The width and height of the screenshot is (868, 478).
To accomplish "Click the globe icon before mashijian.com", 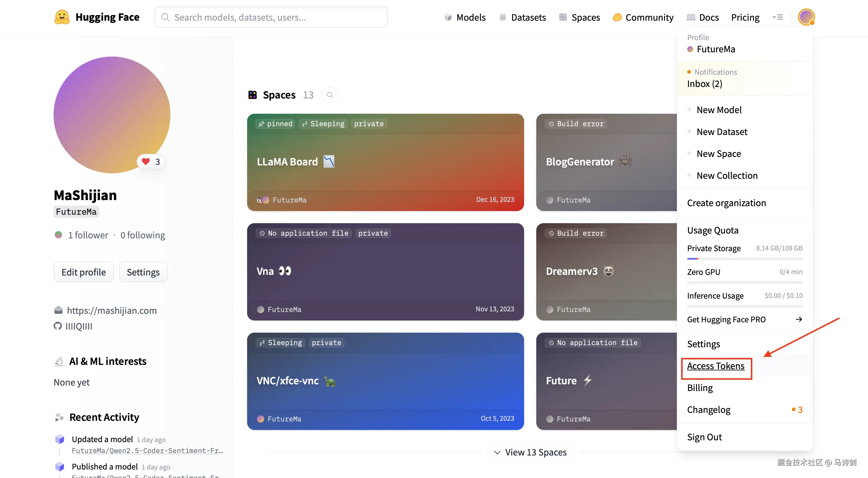I will click(58, 310).
